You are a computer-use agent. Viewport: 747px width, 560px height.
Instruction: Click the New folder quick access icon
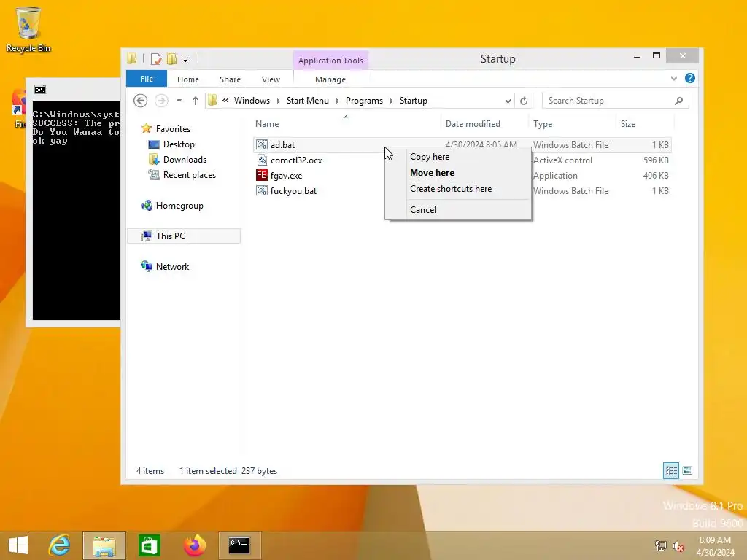171,59
